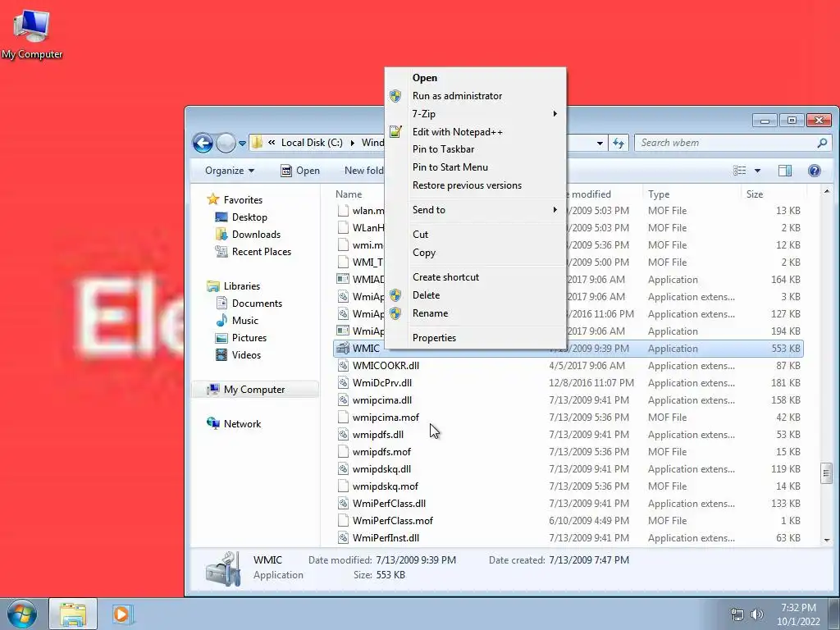Sort by Type column header
The height and width of the screenshot is (630, 840).
[691, 194]
